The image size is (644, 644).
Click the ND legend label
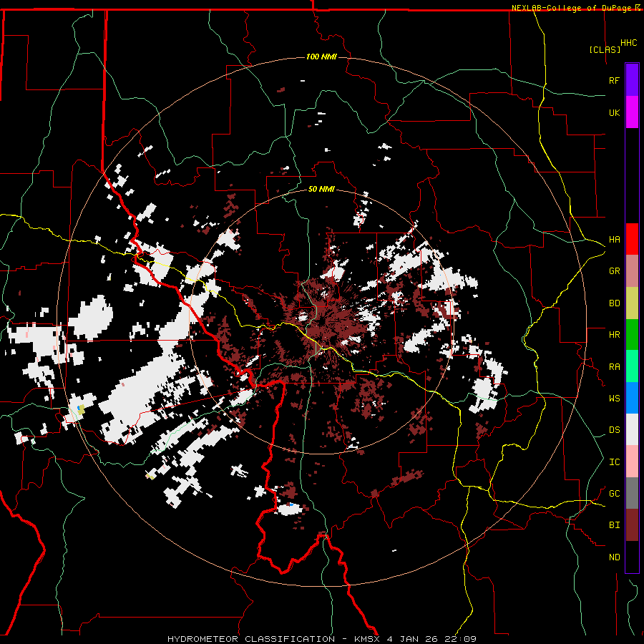tap(614, 557)
